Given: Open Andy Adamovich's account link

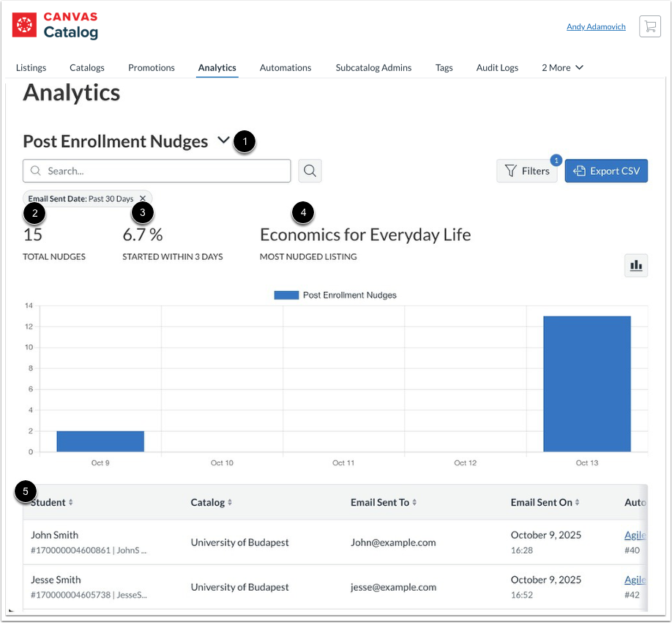Looking at the screenshot, I should 595,26.
